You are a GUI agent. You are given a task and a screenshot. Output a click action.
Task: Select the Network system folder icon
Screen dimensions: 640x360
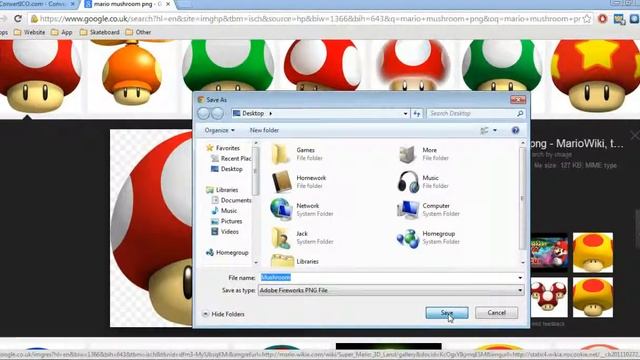point(281,209)
